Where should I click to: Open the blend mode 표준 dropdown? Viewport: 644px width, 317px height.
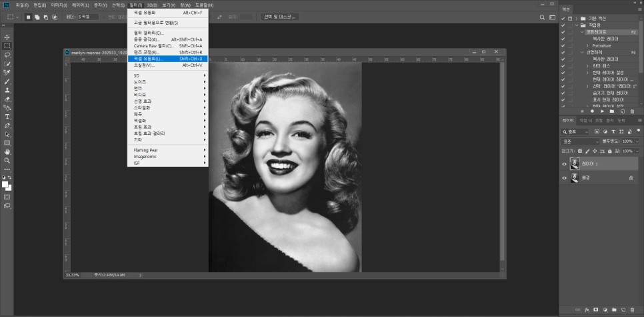(581, 141)
